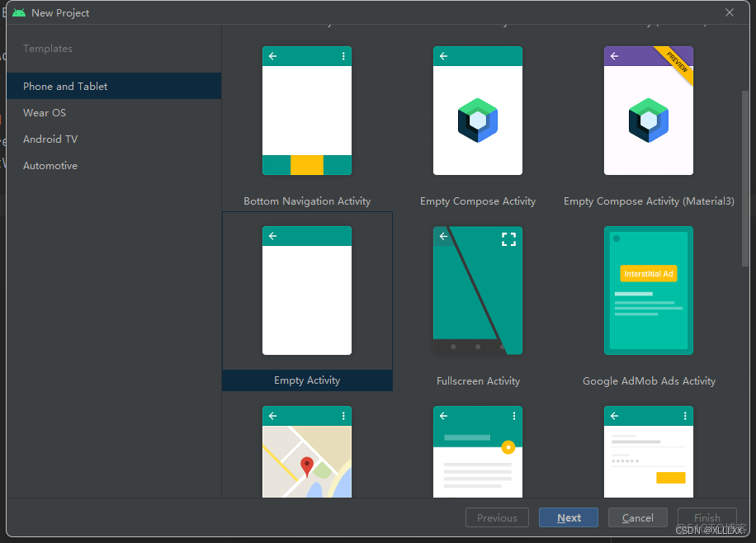
Task: Click the Jetpack Compose logo in Empty Compose Activity
Action: (477, 120)
